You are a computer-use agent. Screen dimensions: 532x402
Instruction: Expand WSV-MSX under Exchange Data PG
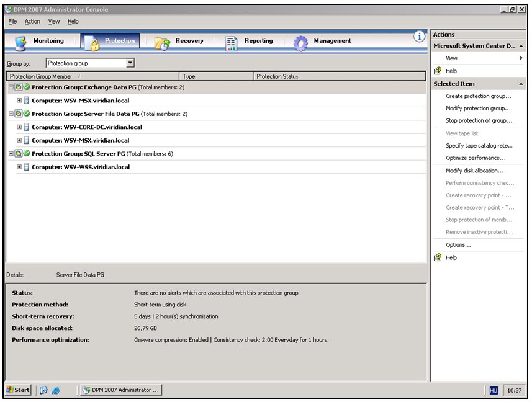tap(19, 100)
